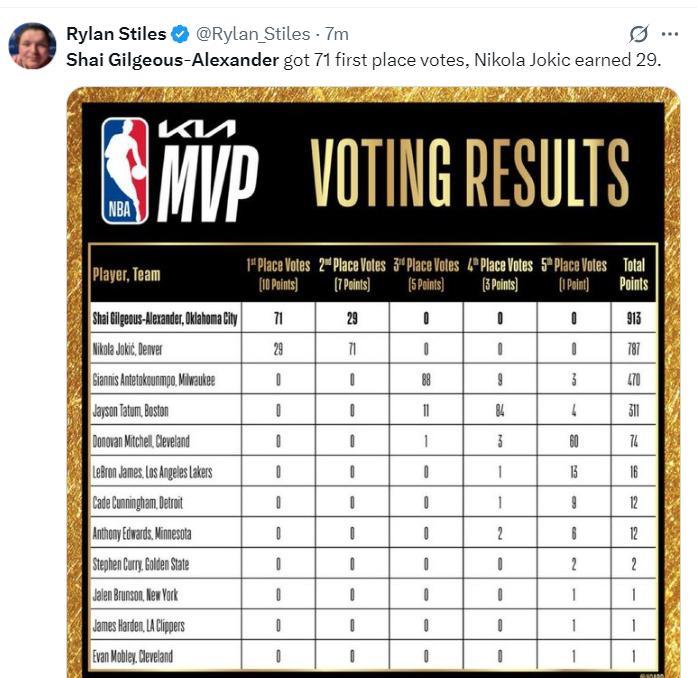
Task: Click the 7m tweet timestamp
Action: pyautogui.click(x=336, y=34)
